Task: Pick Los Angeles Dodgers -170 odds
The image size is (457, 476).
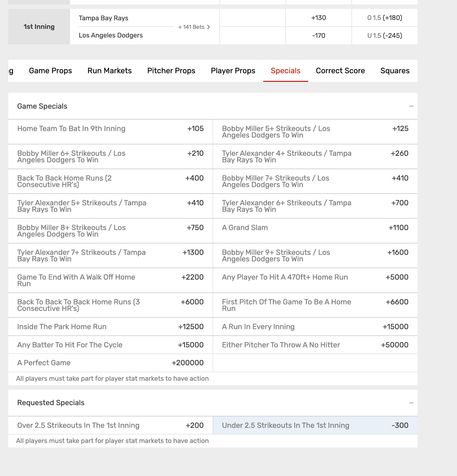Action: (319, 36)
